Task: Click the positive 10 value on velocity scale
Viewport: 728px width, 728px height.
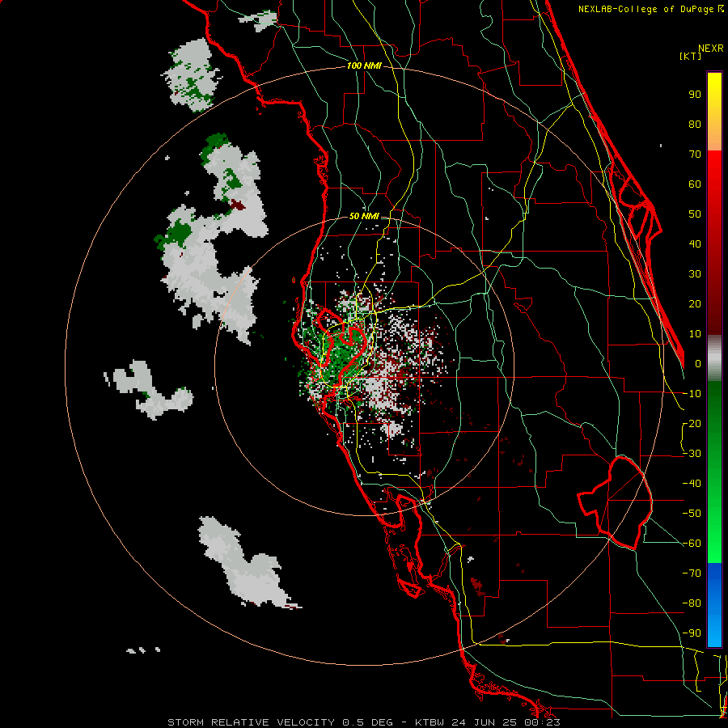Action: tap(695, 334)
